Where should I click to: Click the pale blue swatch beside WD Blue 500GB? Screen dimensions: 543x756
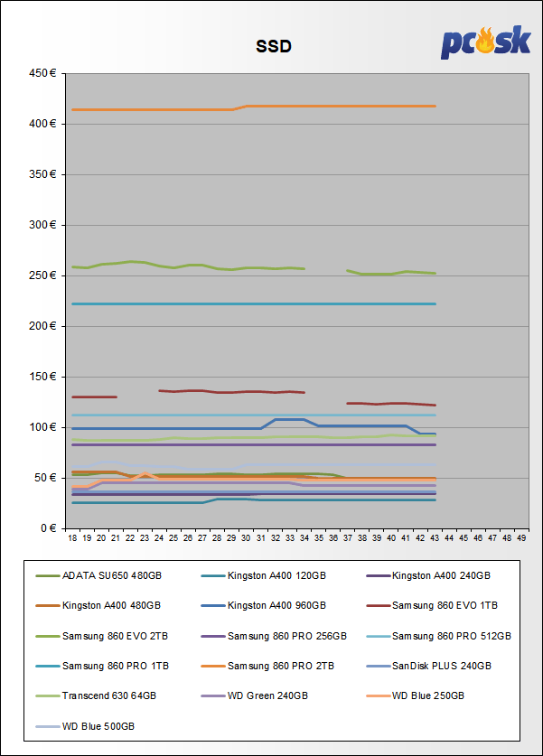[x=48, y=726]
